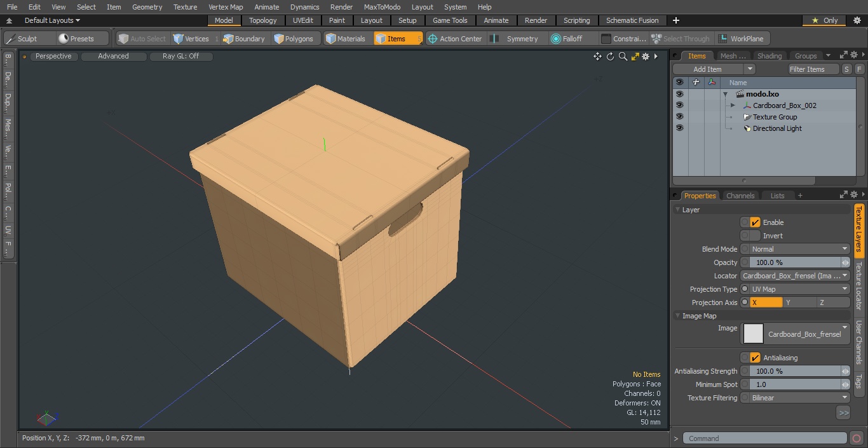Hide the Cardboard_Box_002 item
868x448 pixels.
(x=679, y=105)
